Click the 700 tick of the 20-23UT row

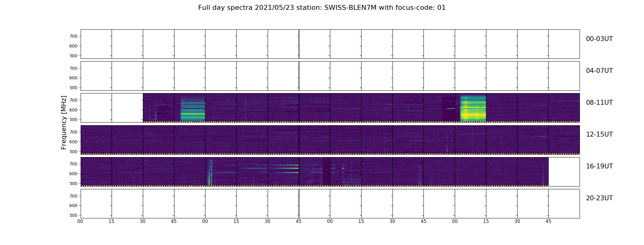click(x=73, y=196)
